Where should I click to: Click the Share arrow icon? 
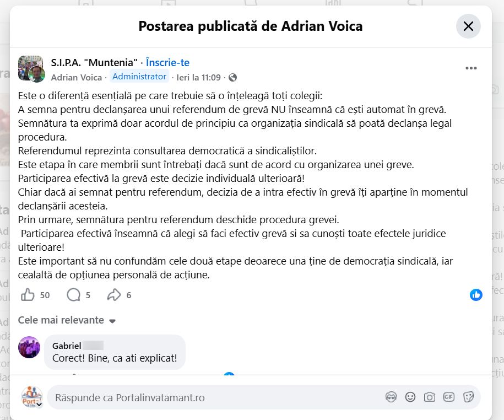[114, 295]
